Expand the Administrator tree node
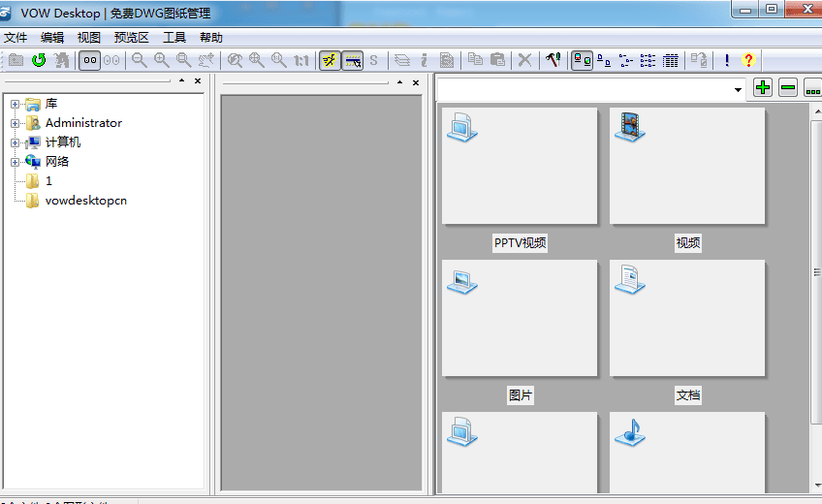822x504 pixels. [x=15, y=124]
